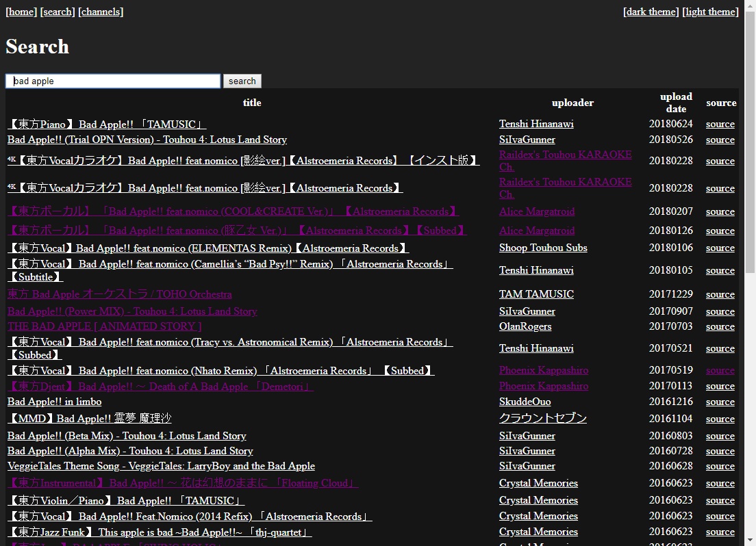This screenshot has width=756, height=546.
Task: View SiIvaGunner uploader on 20180526 row
Action: point(527,140)
